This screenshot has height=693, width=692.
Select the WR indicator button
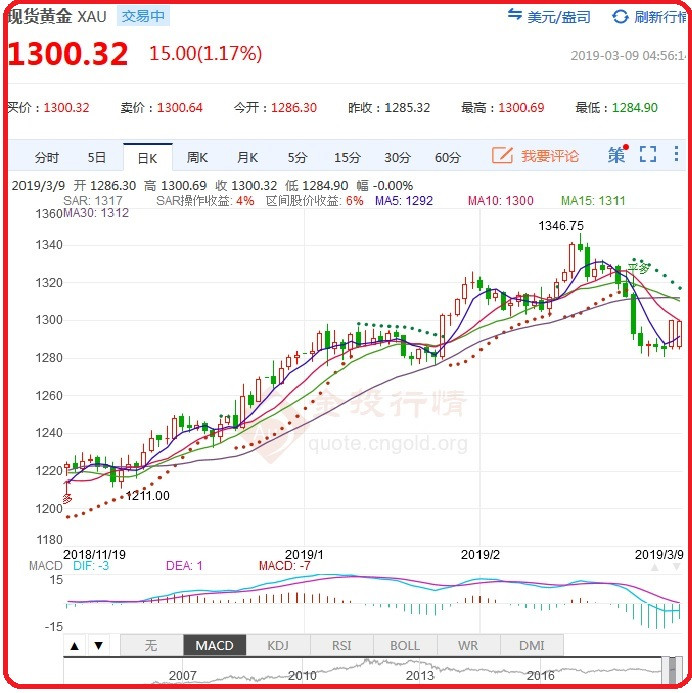(x=468, y=646)
